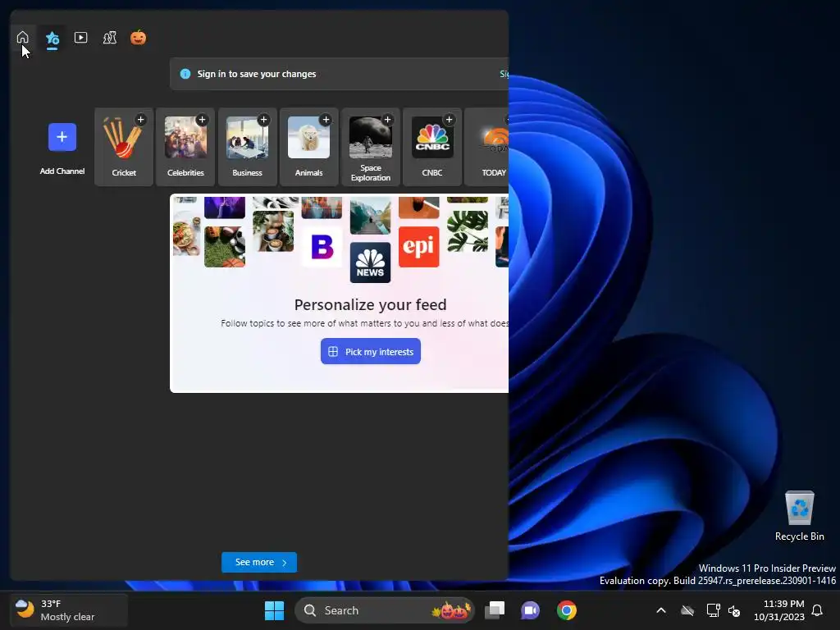Viewport: 840px width, 630px height.
Task: Open the Home tab in widgets panel
Action: 22,38
